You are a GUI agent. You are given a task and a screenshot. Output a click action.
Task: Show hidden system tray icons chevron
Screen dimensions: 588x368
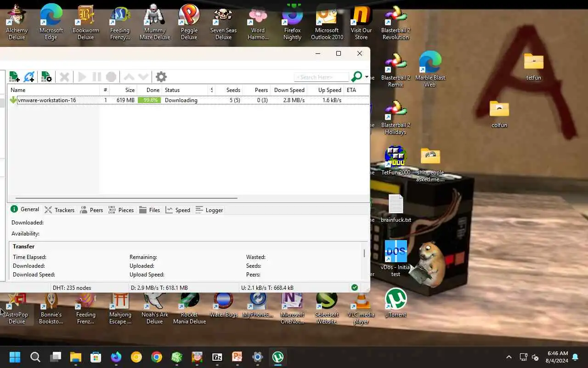coord(509,357)
